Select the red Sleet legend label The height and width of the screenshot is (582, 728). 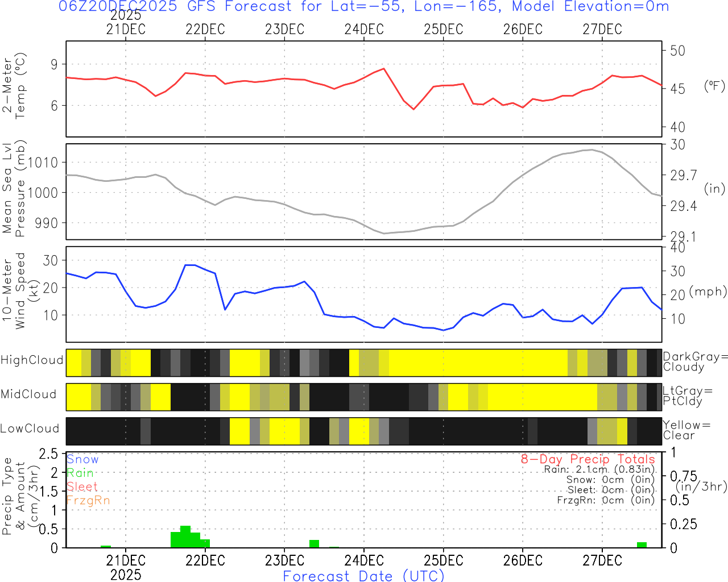82,487
